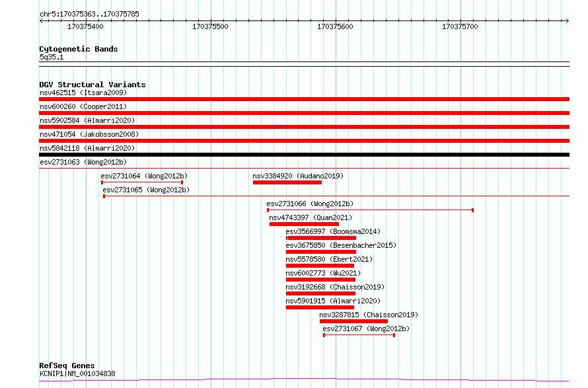Click the RefSeq Genes track title

(x=67, y=366)
